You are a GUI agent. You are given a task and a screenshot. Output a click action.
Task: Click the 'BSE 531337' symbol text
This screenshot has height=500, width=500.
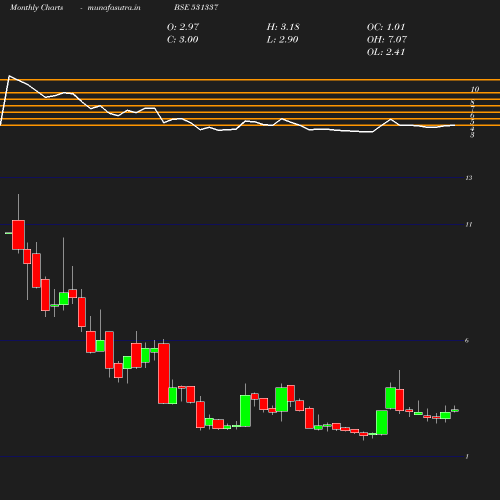click(196, 7)
